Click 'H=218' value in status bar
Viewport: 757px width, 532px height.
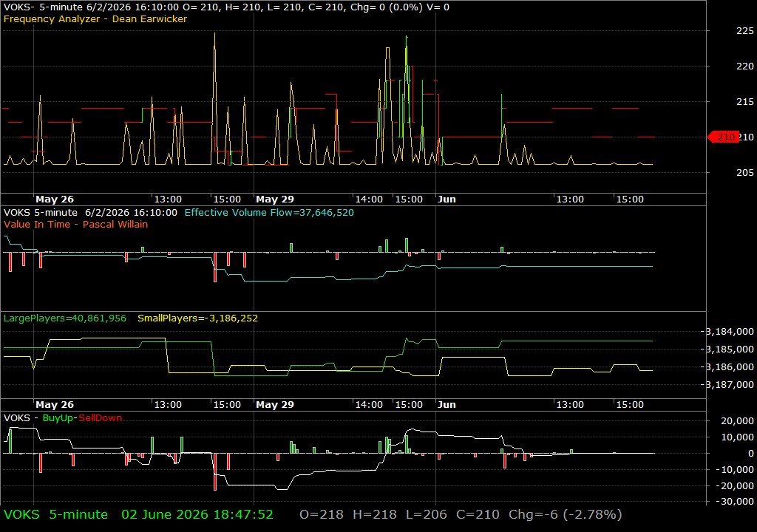tap(375, 514)
